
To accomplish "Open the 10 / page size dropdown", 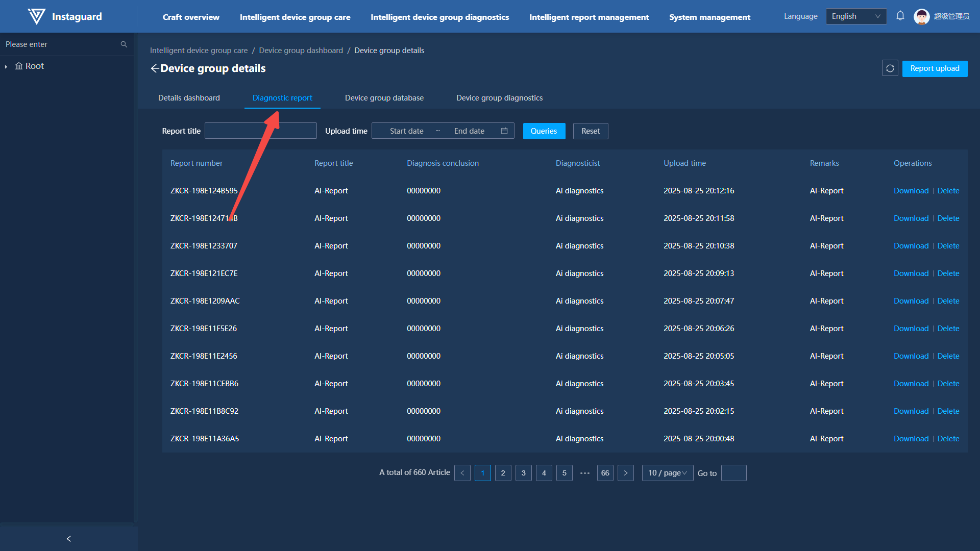I will pyautogui.click(x=667, y=473).
